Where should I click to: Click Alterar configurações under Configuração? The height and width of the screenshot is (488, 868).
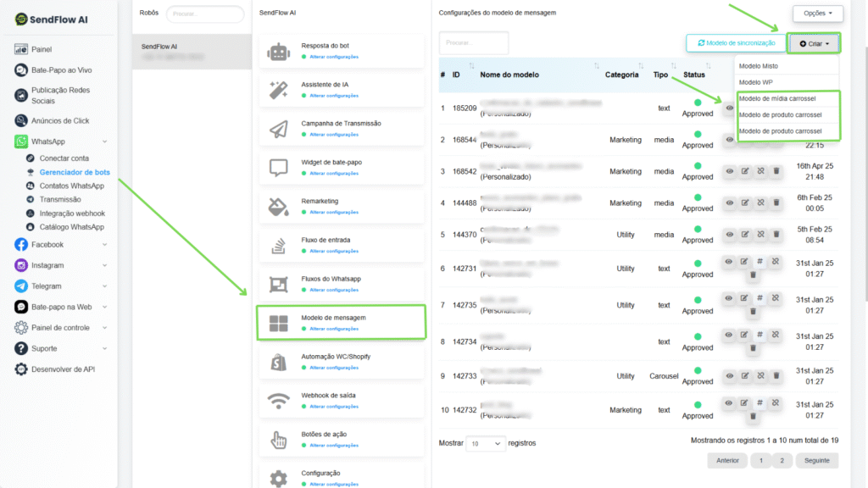coord(334,484)
